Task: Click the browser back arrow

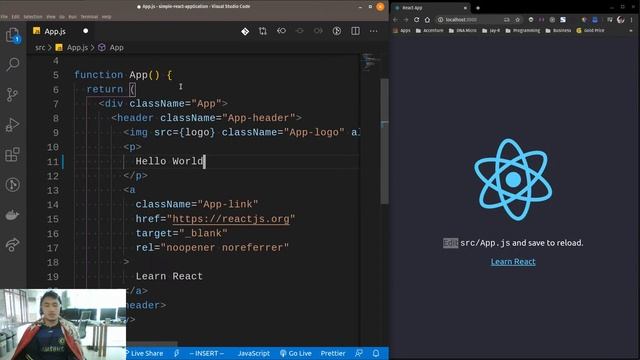Action: click(395, 20)
